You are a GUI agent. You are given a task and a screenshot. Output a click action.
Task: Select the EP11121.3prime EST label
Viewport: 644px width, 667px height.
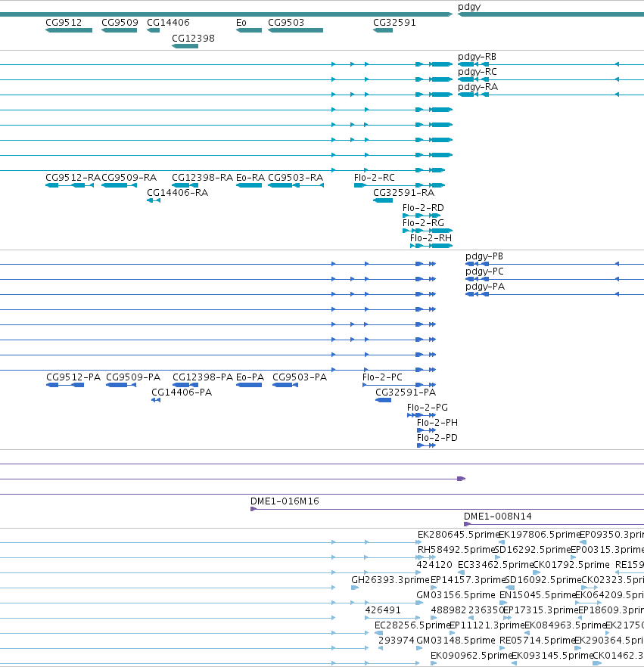tap(487, 625)
